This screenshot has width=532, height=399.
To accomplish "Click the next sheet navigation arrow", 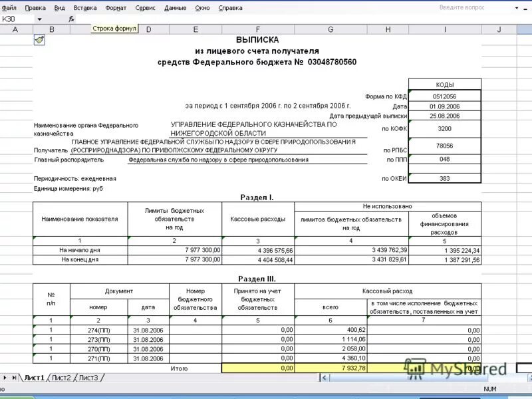I will coord(5,378).
